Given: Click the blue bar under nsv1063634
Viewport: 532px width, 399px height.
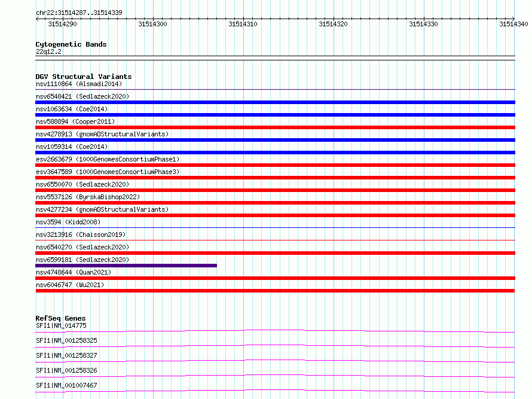Looking at the screenshot, I should coord(275,115).
